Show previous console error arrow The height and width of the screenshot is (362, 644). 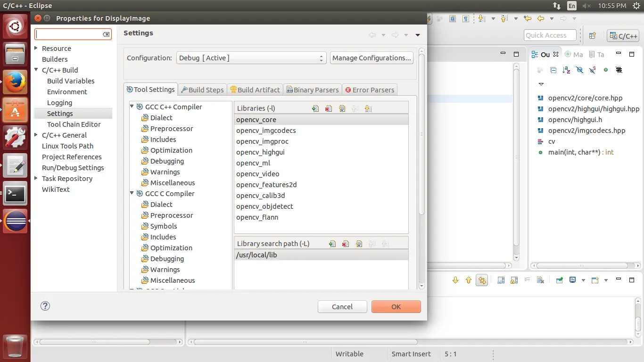pos(469,280)
